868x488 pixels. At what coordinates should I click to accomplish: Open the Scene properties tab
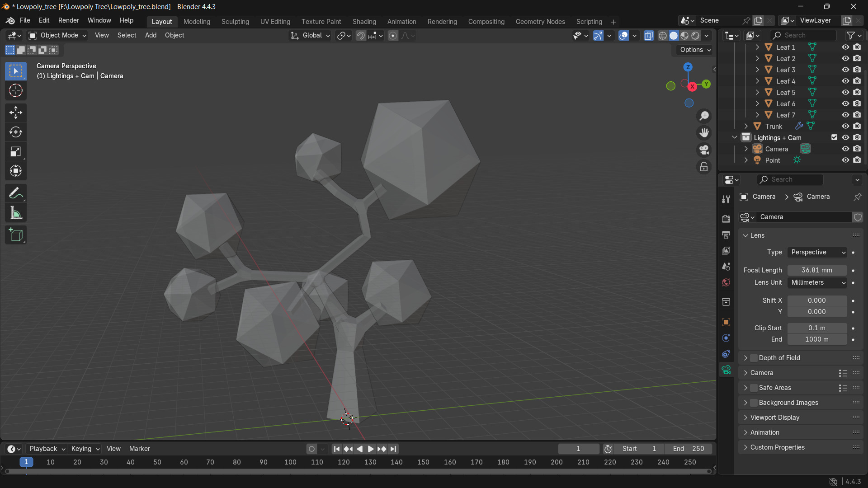pos(726,267)
